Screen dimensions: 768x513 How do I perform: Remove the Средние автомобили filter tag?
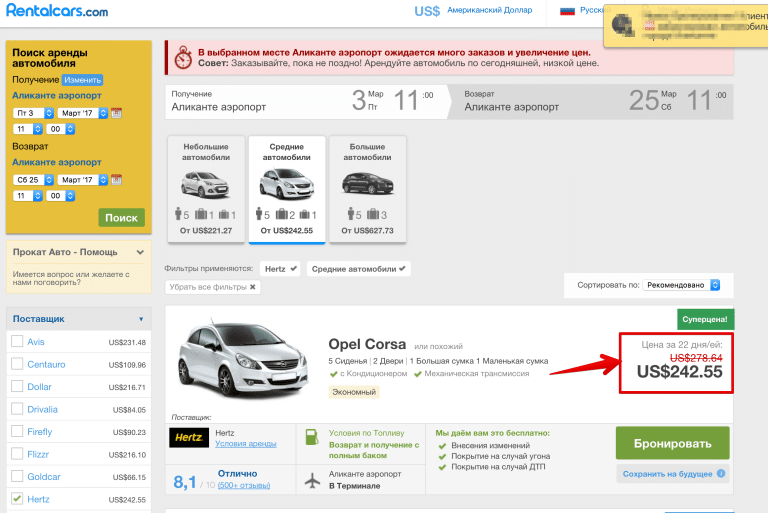[359, 269]
